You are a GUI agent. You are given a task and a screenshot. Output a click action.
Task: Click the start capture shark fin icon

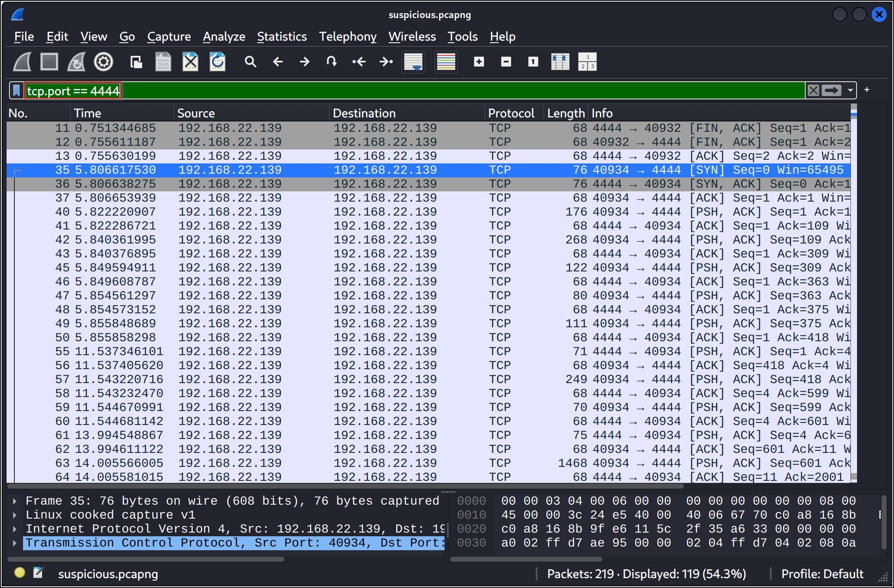coord(22,62)
